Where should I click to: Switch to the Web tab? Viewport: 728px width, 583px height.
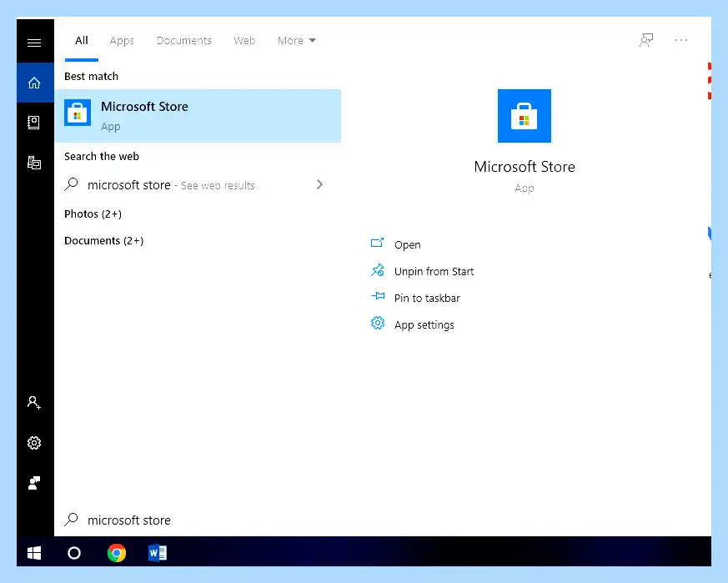point(244,40)
